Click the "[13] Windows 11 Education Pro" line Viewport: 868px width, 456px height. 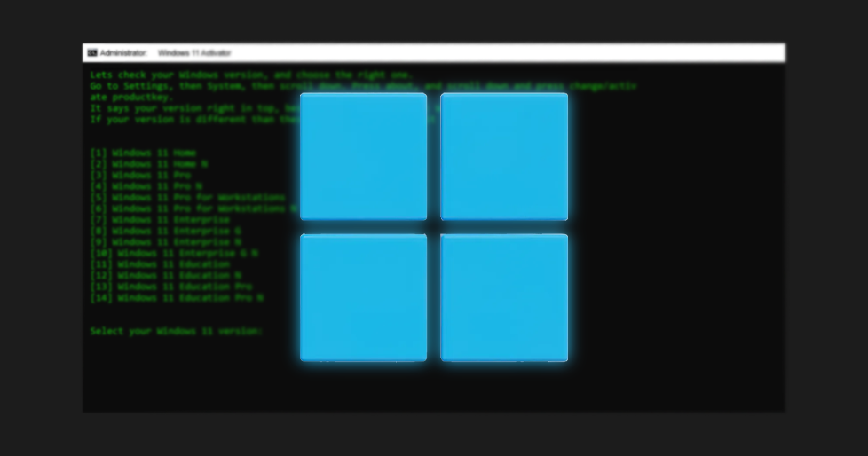pos(171,286)
